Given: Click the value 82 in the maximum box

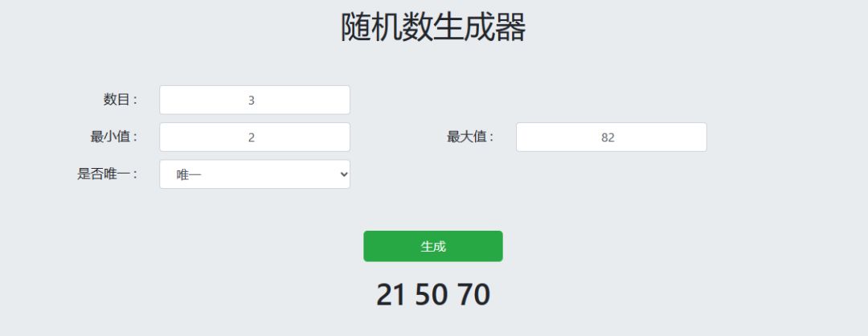Looking at the screenshot, I should click(608, 138).
